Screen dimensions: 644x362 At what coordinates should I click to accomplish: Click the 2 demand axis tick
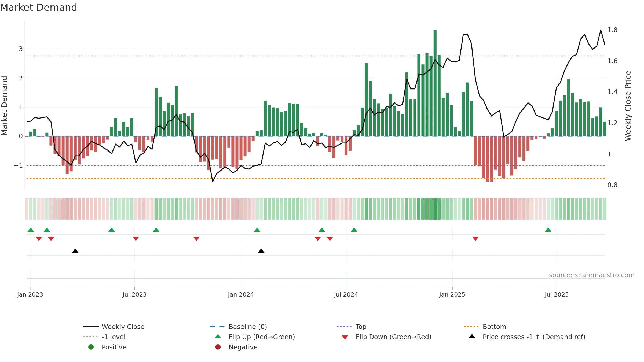click(21, 78)
